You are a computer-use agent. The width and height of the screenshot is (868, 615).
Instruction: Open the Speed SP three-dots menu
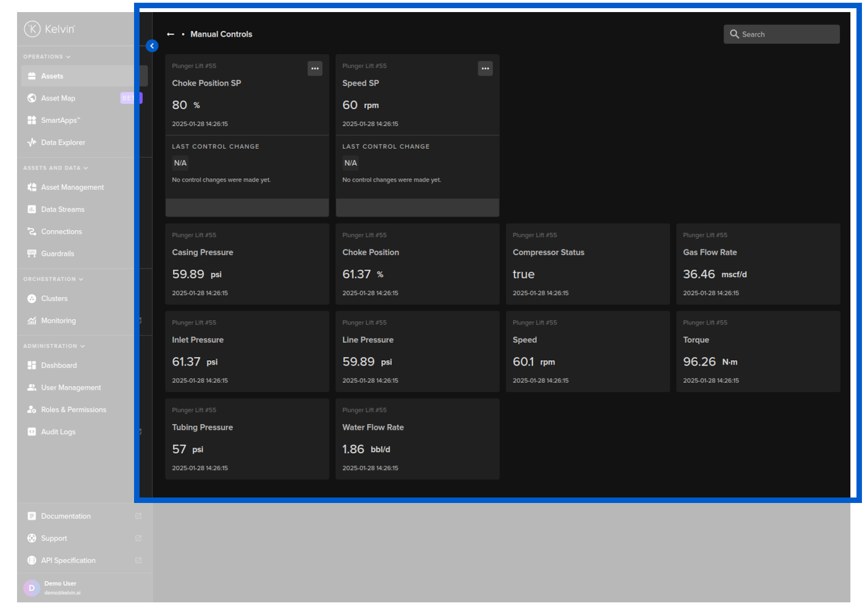(485, 69)
